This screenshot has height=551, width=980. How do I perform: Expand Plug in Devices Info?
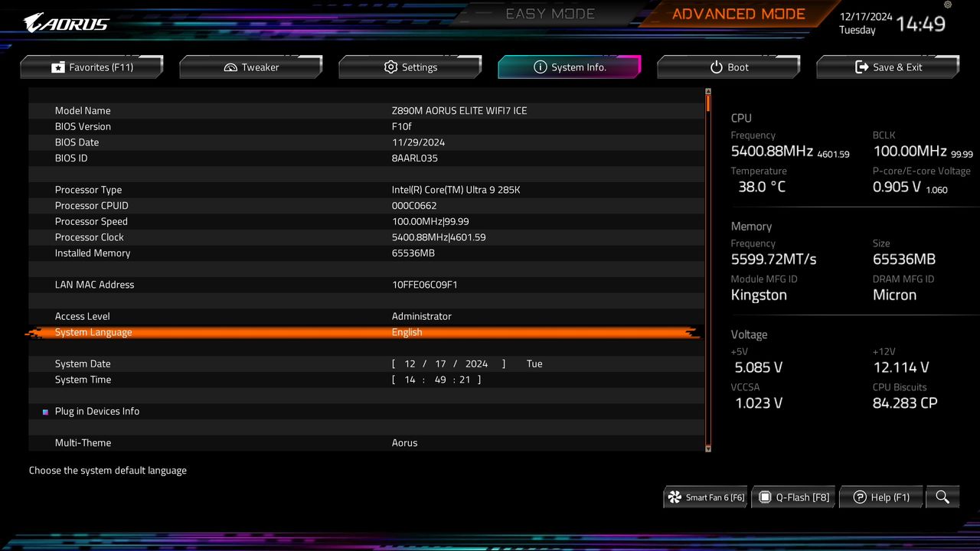(x=97, y=412)
